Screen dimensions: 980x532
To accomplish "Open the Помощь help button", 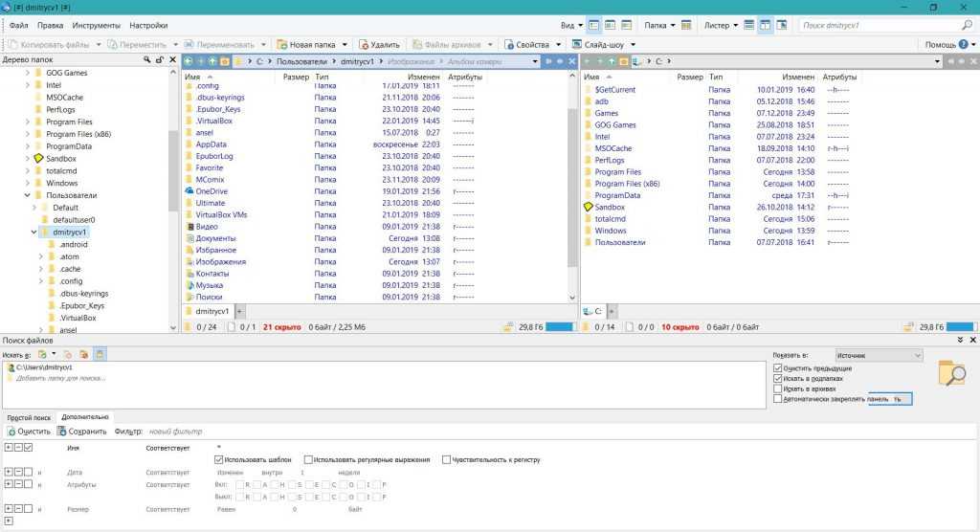I will (946, 44).
